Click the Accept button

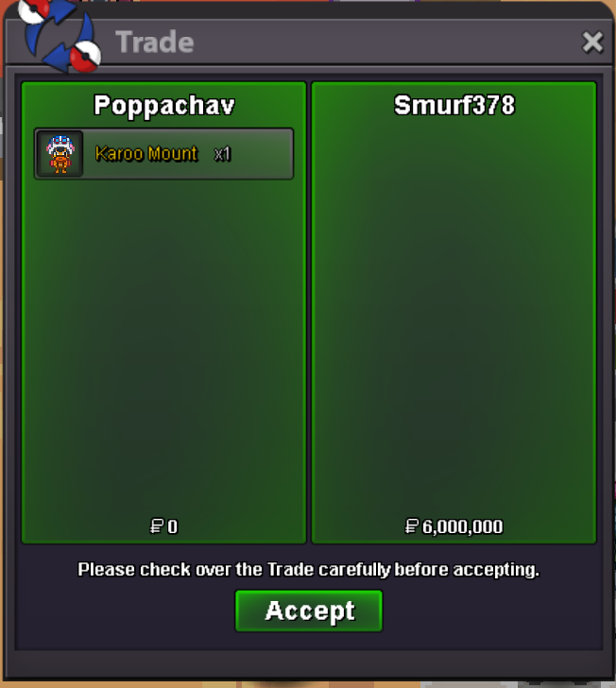pos(309,611)
